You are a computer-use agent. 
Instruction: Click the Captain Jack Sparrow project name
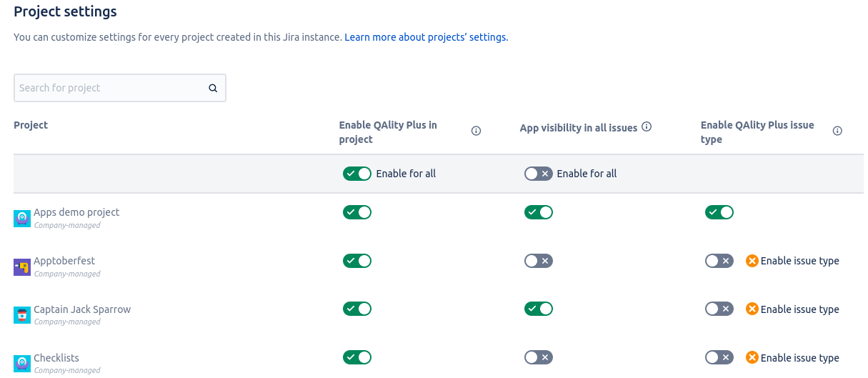82,309
